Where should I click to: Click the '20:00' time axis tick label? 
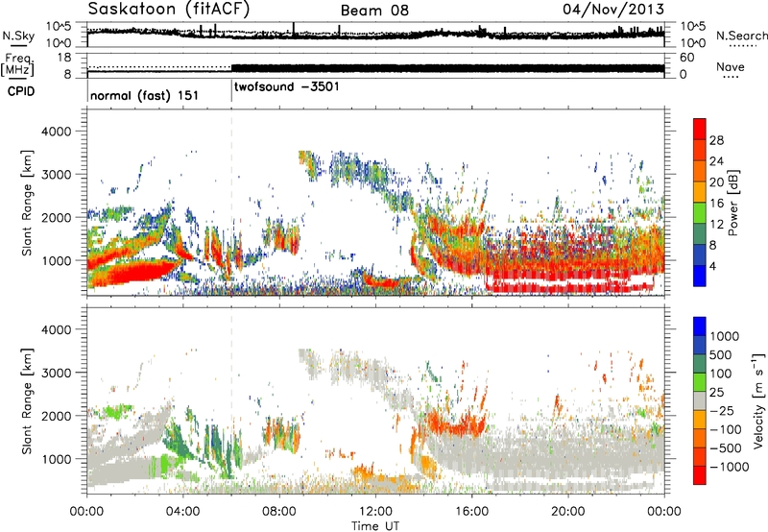568,512
